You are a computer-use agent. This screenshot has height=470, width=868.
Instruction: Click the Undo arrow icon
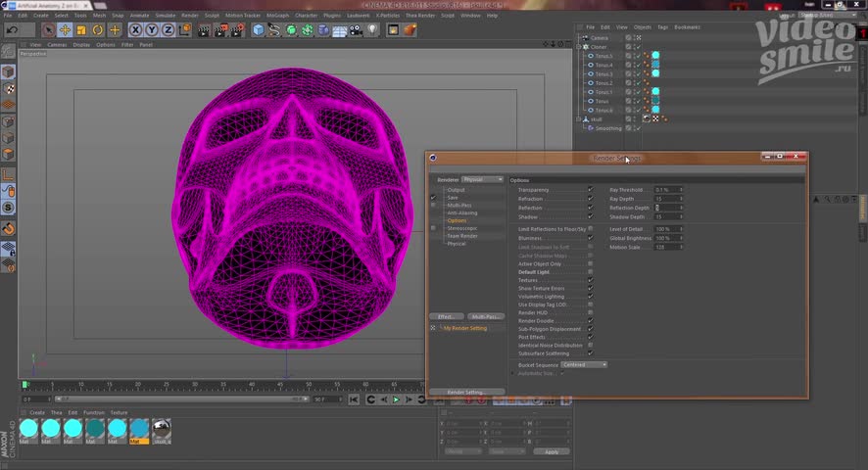coord(13,30)
